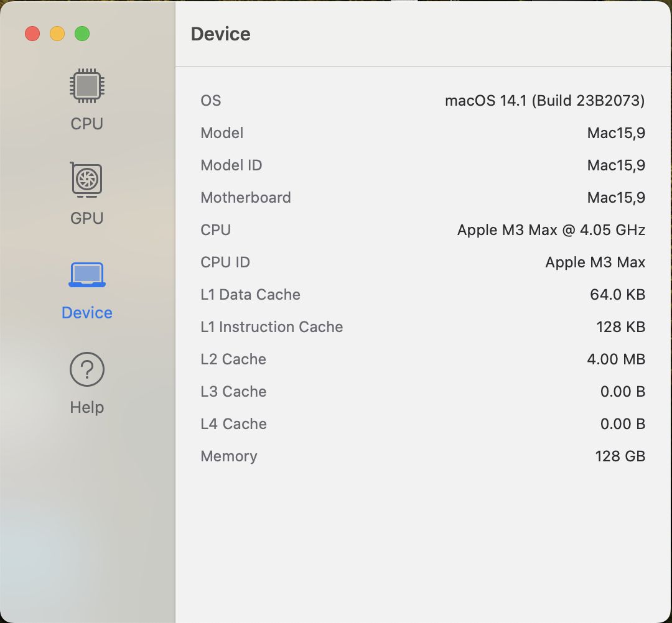Select the Device laptop icon
This screenshot has height=623, width=672.
87,275
